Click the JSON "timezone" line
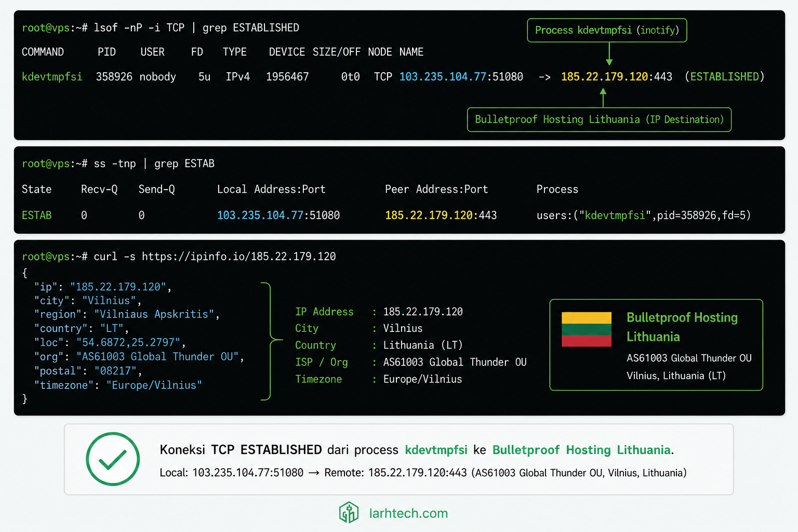798x532 pixels. click(118, 385)
